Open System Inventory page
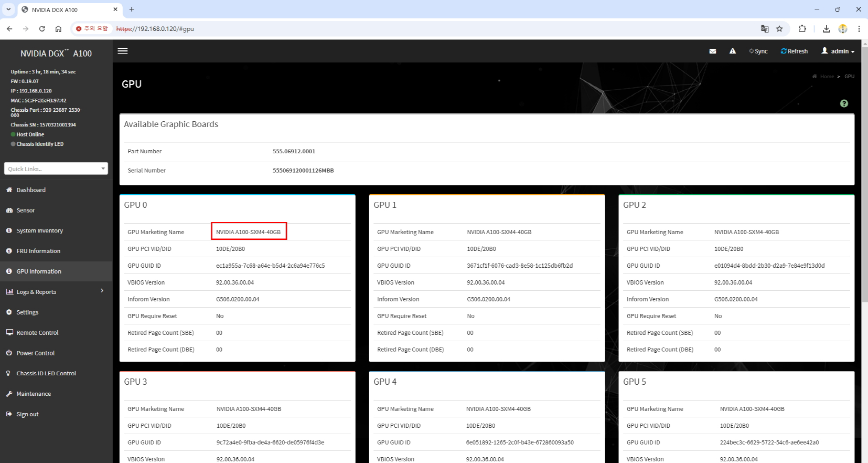Image resolution: width=868 pixels, height=463 pixels. point(56,231)
